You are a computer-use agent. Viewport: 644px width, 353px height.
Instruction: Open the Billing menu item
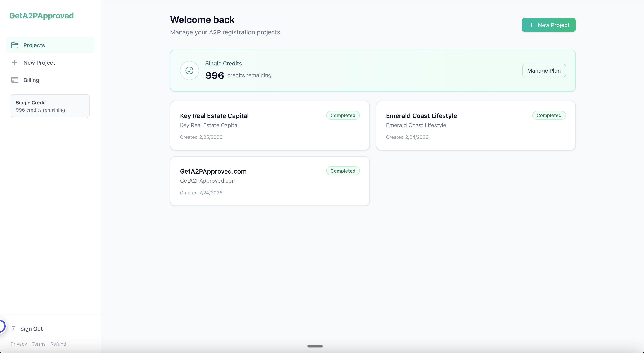[x=31, y=80]
